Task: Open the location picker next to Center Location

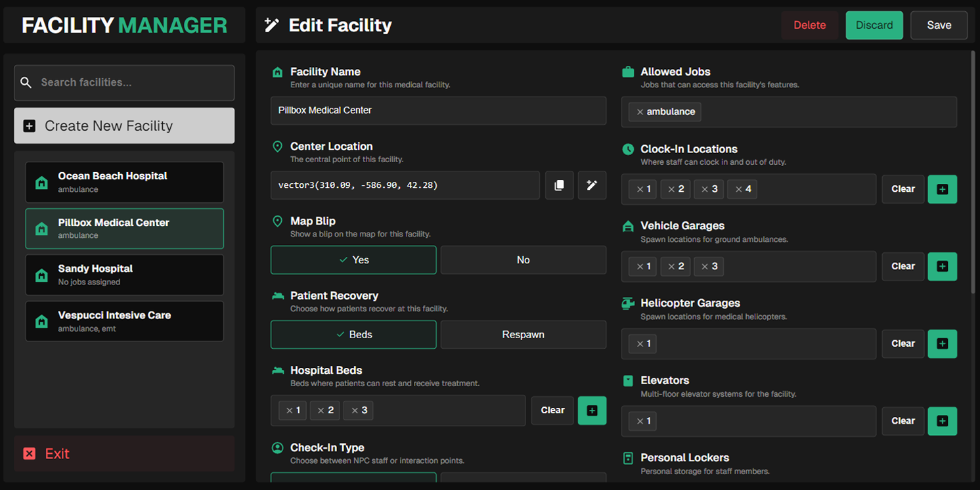Action: pyautogui.click(x=592, y=185)
